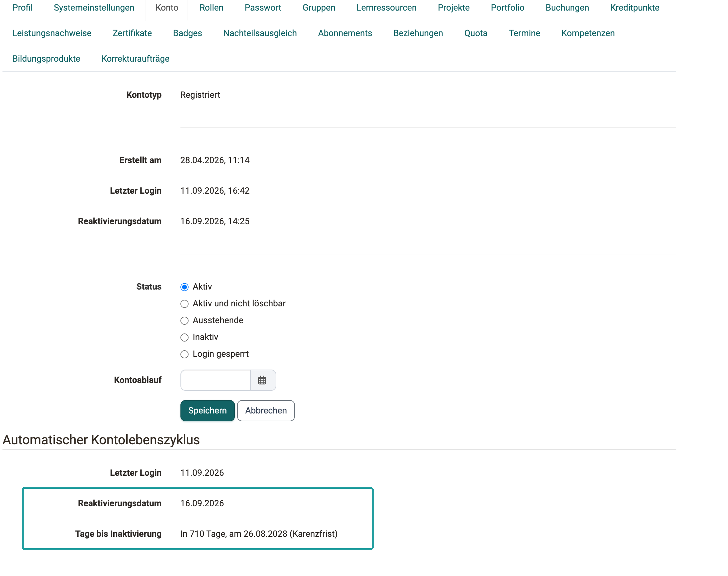Open the Beziehungen tab

[418, 33]
